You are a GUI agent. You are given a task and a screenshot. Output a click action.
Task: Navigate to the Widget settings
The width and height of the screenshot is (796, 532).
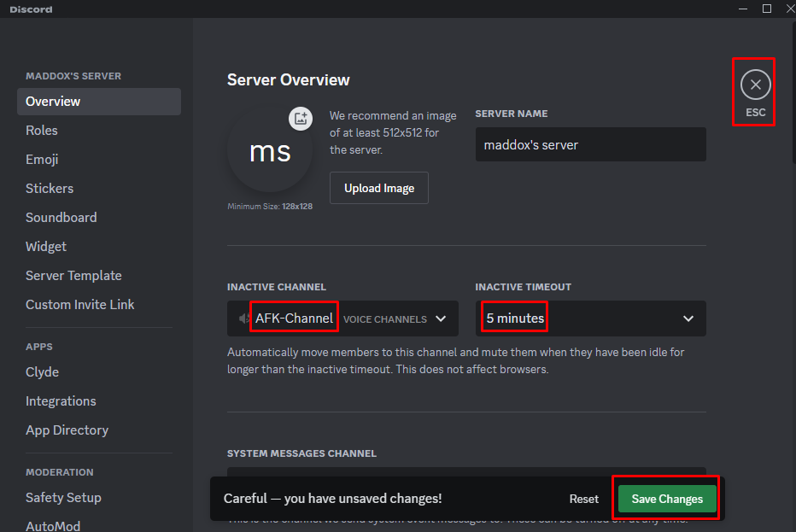pos(46,247)
